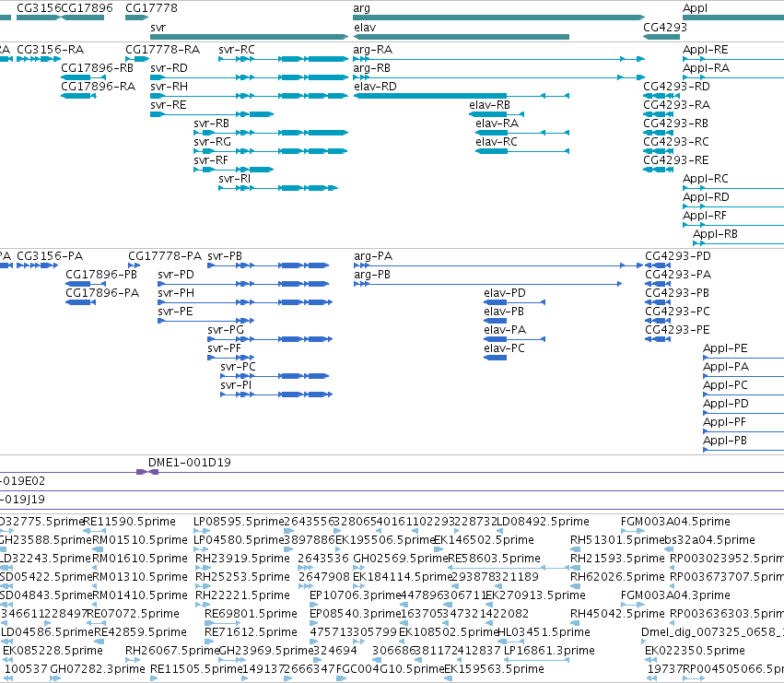Click transcript CG17896-RB
Image resolution: width=784 pixels, height=683 pixels.
pos(83,77)
